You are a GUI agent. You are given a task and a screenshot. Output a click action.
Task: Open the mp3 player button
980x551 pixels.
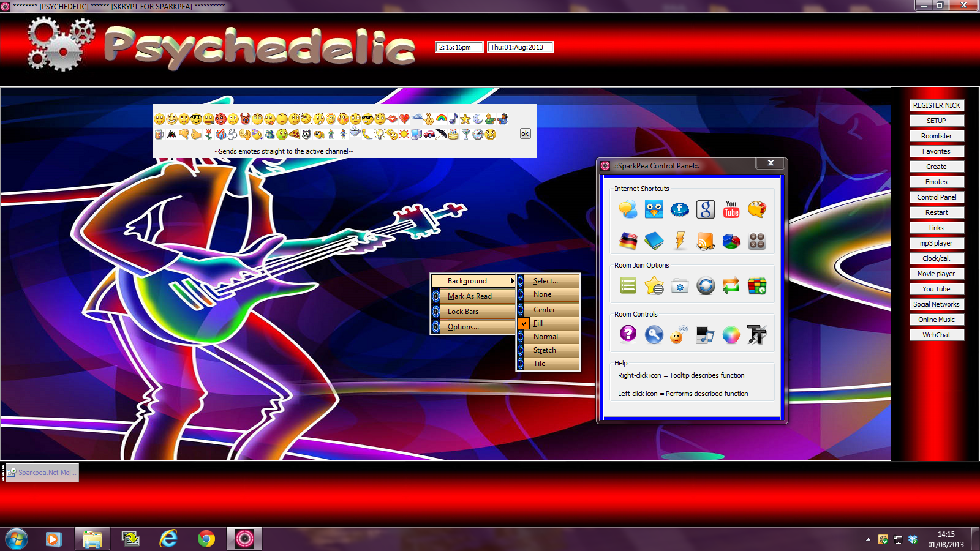[x=937, y=243]
